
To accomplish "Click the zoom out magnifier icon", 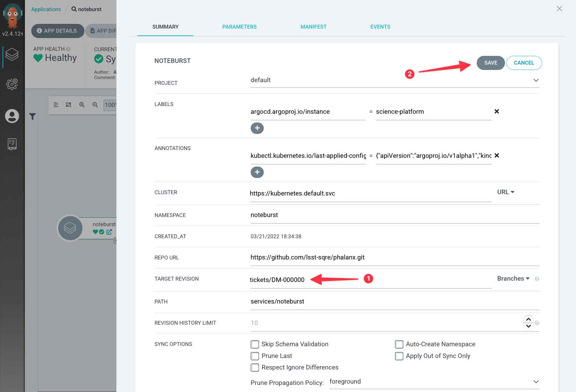I will 95,105.
